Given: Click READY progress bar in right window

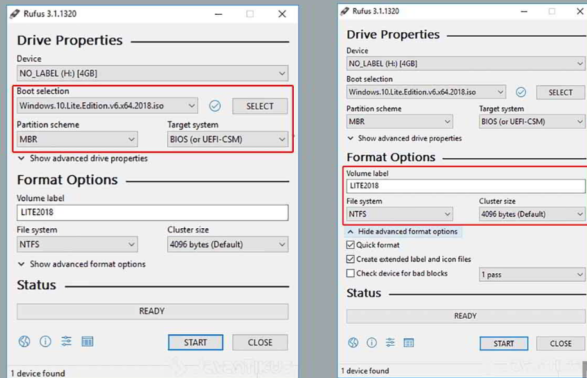Looking at the screenshot, I should coord(465,316).
